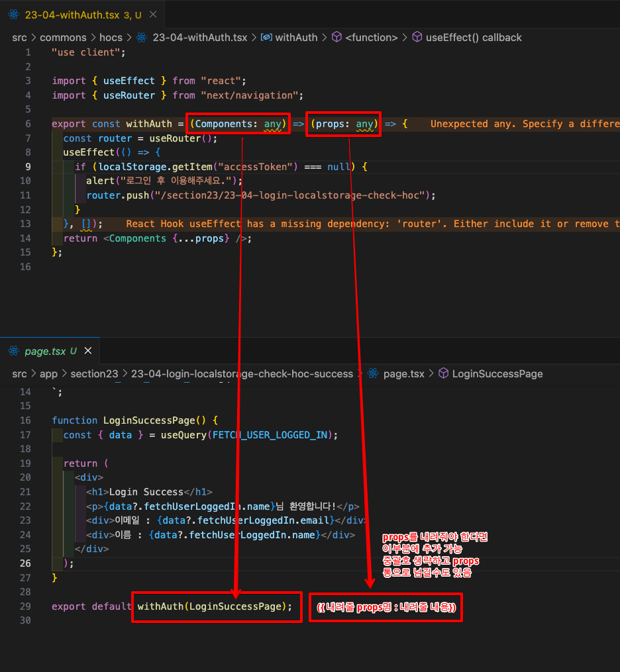
Task: Click React icon on page.tsx tab
Action: point(13,351)
